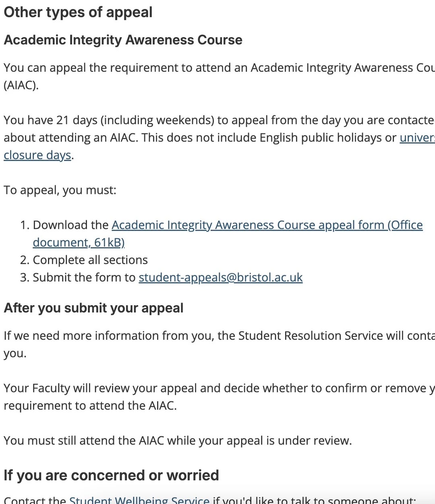Click the 'If you are concerned or worried' heading
The height and width of the screenshot is (504, 435).
111,475
